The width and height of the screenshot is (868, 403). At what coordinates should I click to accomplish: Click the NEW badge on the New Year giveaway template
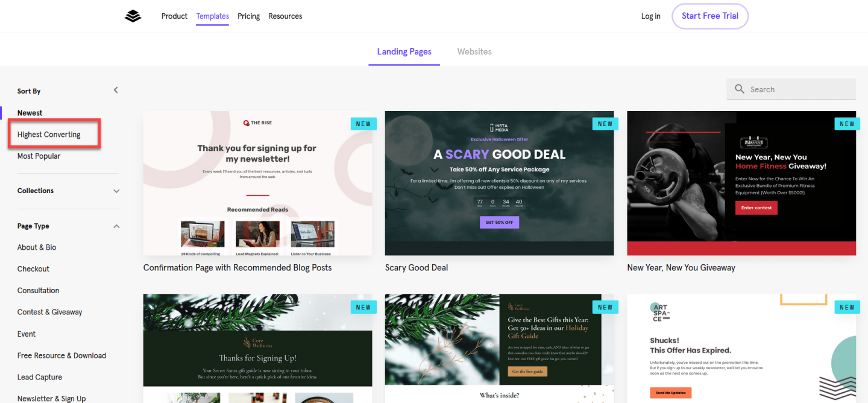[x=847, y=124]
